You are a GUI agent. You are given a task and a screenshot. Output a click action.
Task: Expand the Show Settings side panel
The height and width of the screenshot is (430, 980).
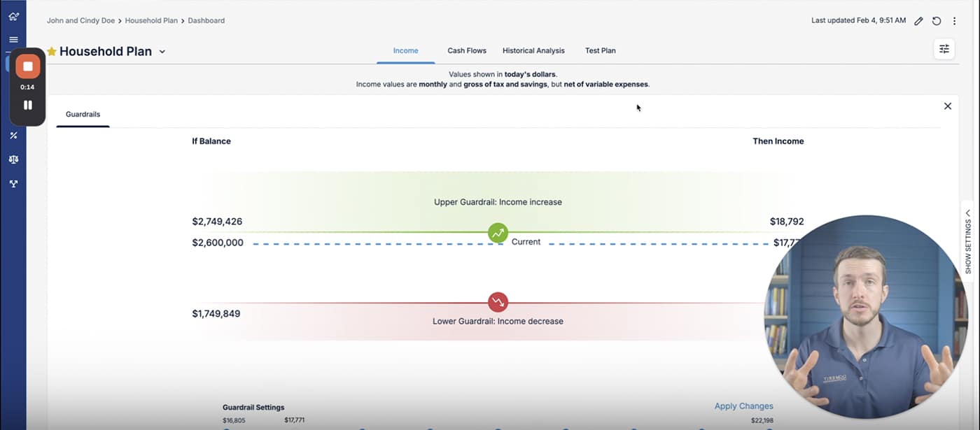click(968, 243)
